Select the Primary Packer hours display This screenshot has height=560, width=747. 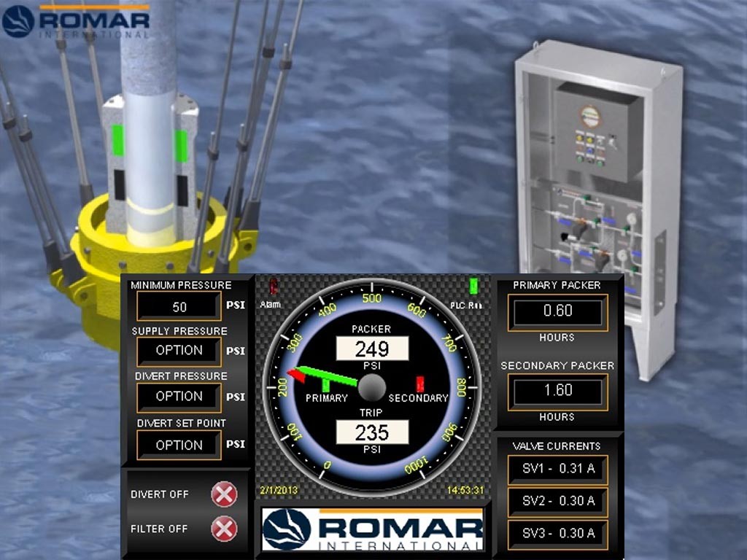pyautogui.click(x=558, y=311)
